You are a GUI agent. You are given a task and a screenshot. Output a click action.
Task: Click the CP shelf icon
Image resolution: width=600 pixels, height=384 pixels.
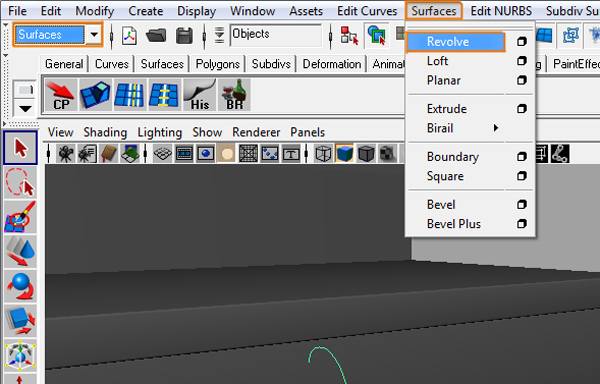61,95
